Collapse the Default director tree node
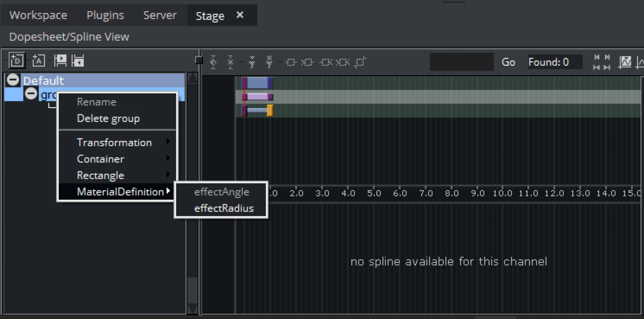Screen dimensions: 644x319 14,80
